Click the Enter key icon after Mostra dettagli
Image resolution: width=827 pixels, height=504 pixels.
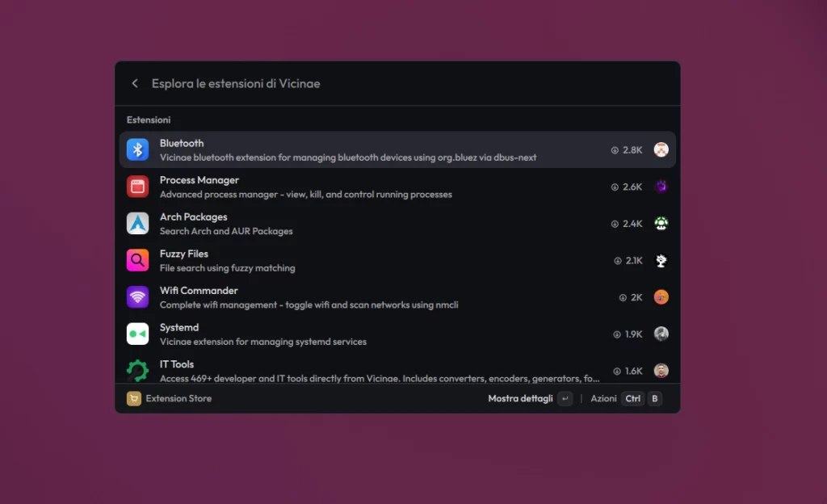[565, 398]
